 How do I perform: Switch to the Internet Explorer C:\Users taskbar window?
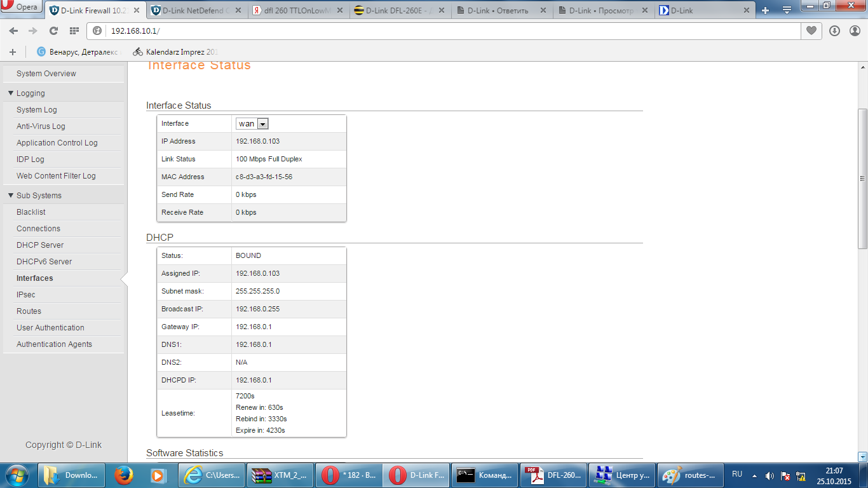click(x=211, y=475)
